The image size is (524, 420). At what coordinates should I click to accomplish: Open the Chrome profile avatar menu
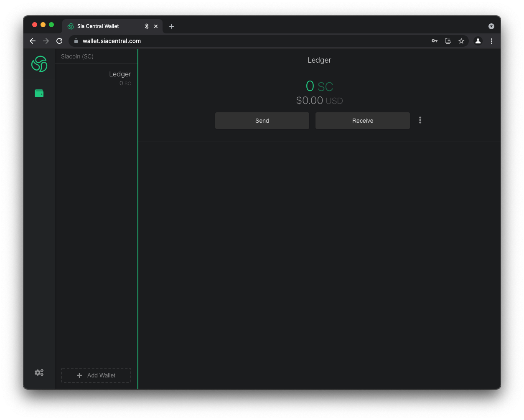pyautogui.click(x=478, y=41)
